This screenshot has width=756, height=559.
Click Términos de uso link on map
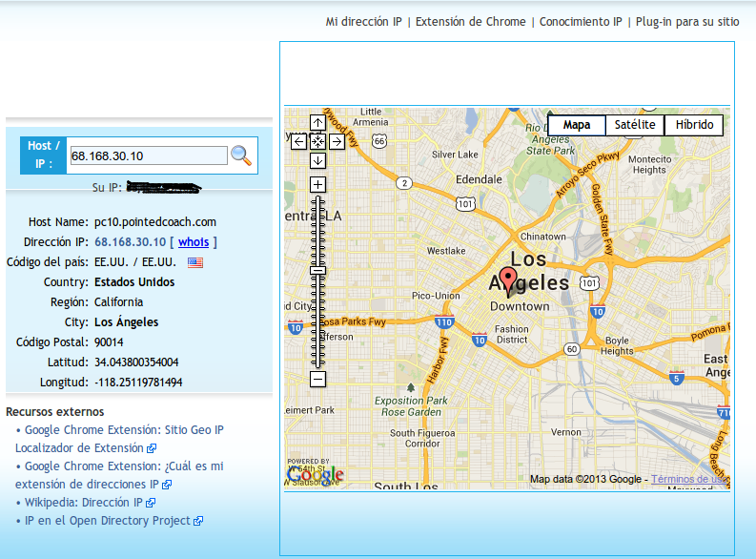click(690, 479)
